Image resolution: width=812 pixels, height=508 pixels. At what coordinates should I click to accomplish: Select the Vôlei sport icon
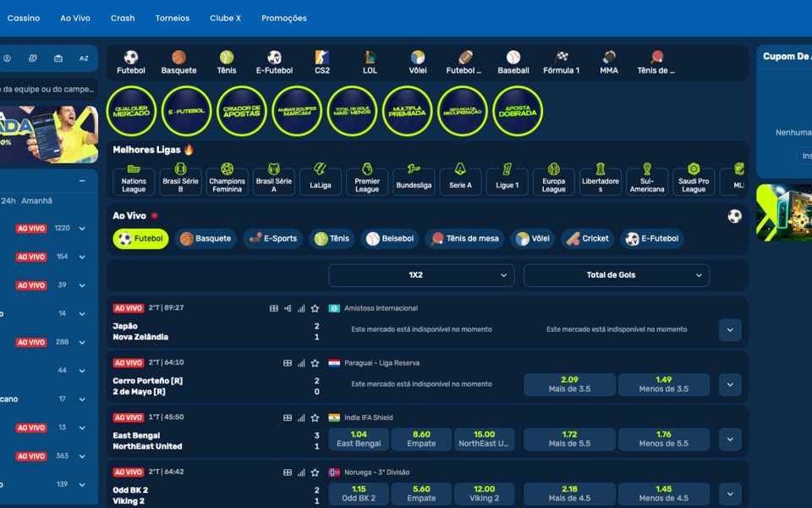tap(418, 62)
